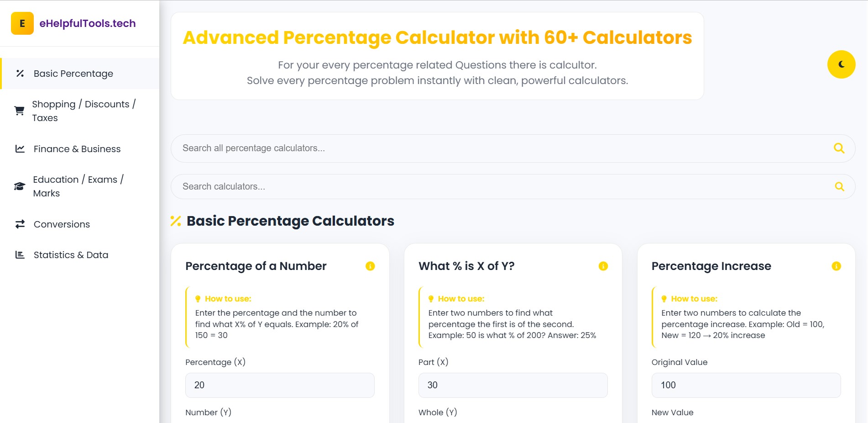Screen dimensions: 868x423
Task: Click the Finance & Business chart icon
Action: 19,148
